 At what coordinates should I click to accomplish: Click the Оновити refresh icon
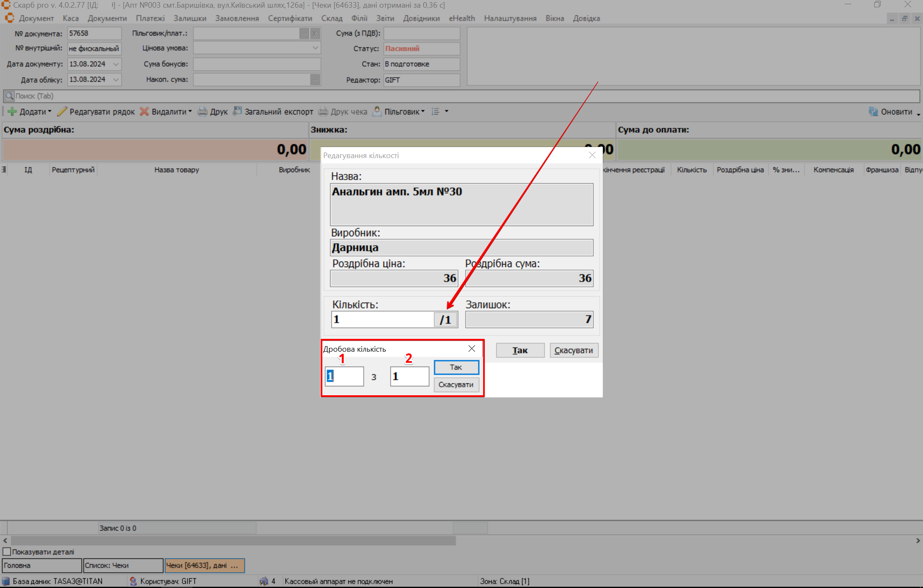coord(873,112)
